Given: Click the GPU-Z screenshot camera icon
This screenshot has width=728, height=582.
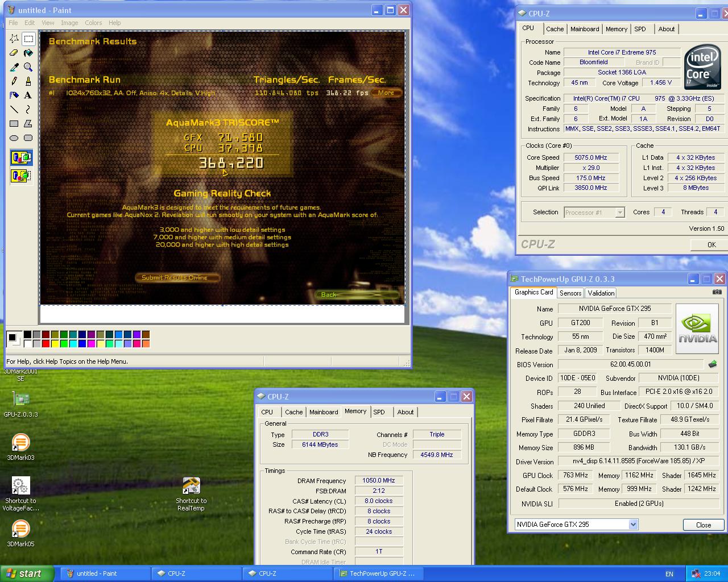Looking at the screenshot, I should (717, 292).
